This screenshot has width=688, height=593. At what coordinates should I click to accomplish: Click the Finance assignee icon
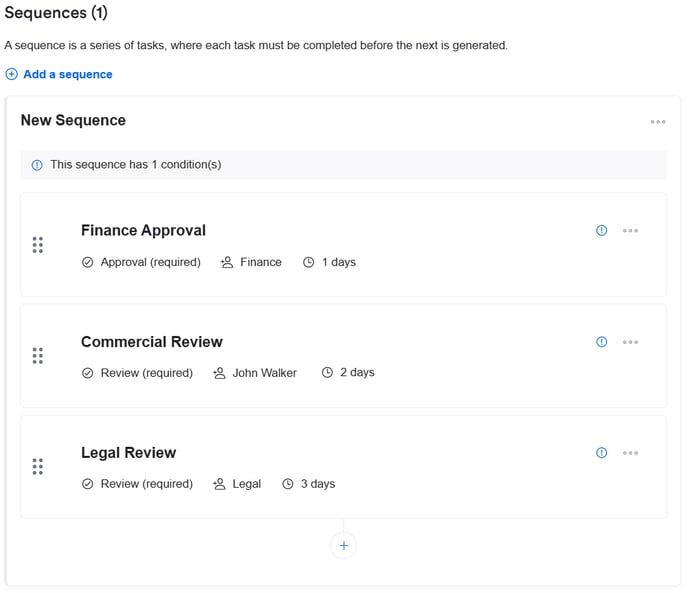coord(227,262)
